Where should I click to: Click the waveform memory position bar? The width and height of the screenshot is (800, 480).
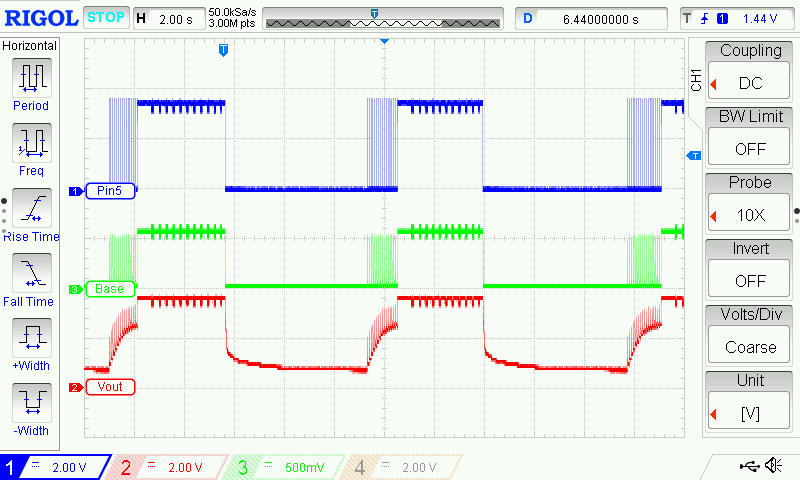coord(382,18)
